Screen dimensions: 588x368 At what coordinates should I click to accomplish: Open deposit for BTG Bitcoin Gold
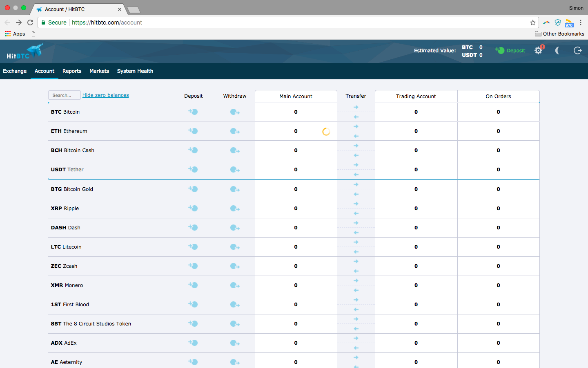click(193, 189)
